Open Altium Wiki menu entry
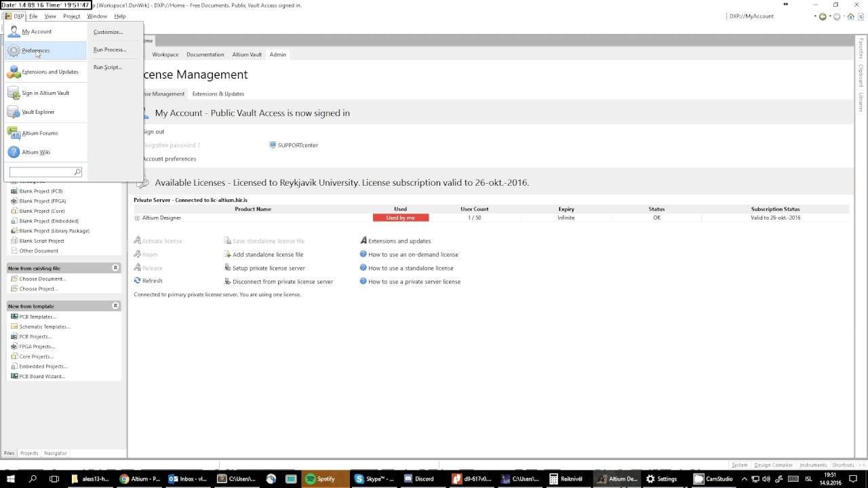The height and width of the screenshot is (488, 868). (x=36, y=152)
